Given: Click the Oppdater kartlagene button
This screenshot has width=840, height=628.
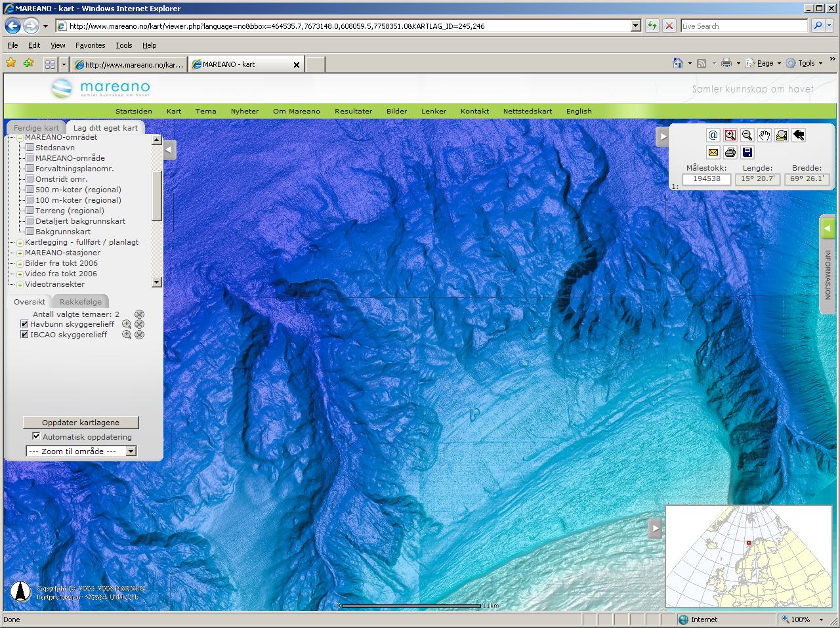Looking at the screenshot, I should [81, 423].
